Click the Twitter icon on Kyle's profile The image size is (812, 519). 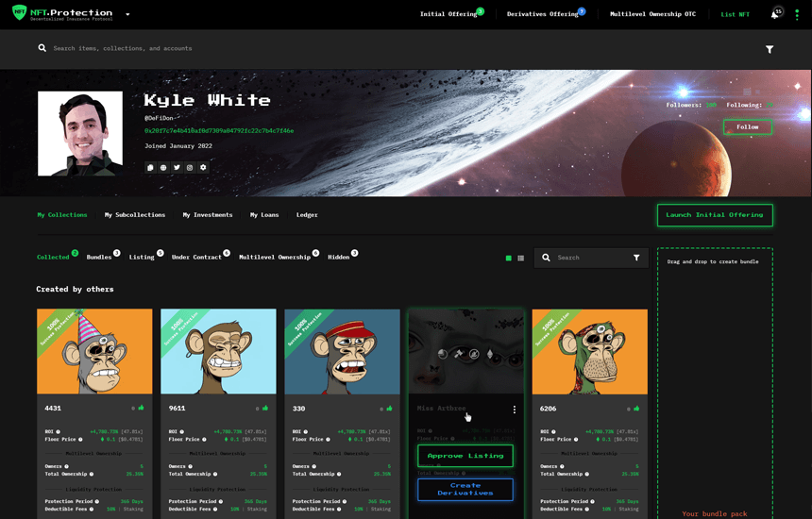tap(177, 168)
